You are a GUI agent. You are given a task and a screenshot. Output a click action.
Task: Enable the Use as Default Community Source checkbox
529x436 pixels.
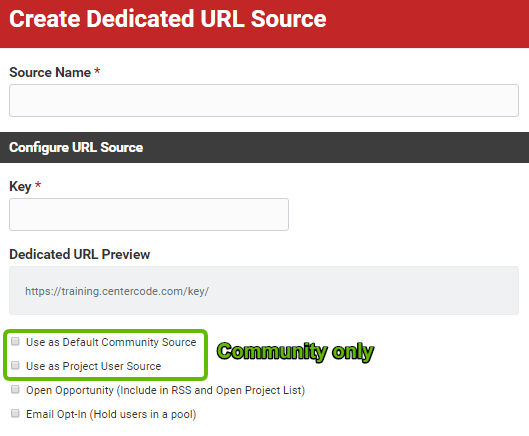pyautogui.click(x=15, y=342)
